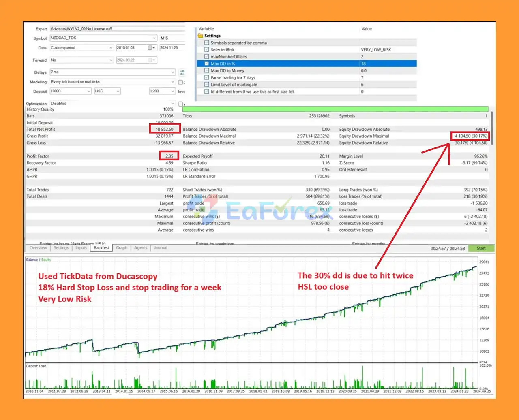Select the Inputs tab

81,248
